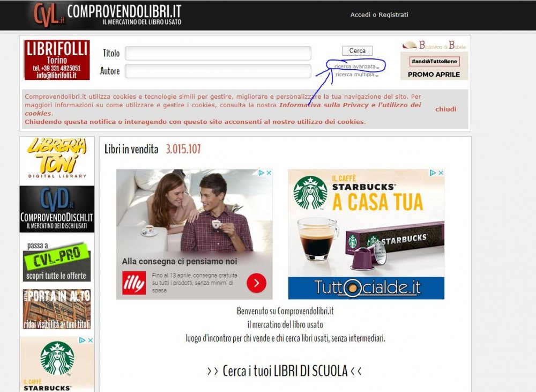The height and width of the screenshot is (392, 536).
Task: Open the Accedi o Registrati link
Action: (x=379, y=14)
